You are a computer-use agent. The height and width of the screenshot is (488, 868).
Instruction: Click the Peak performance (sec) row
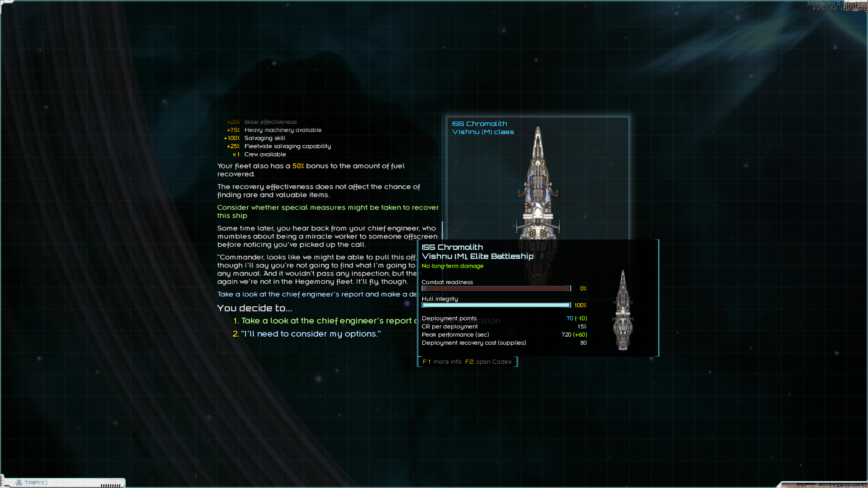click(x=504, y=335)
